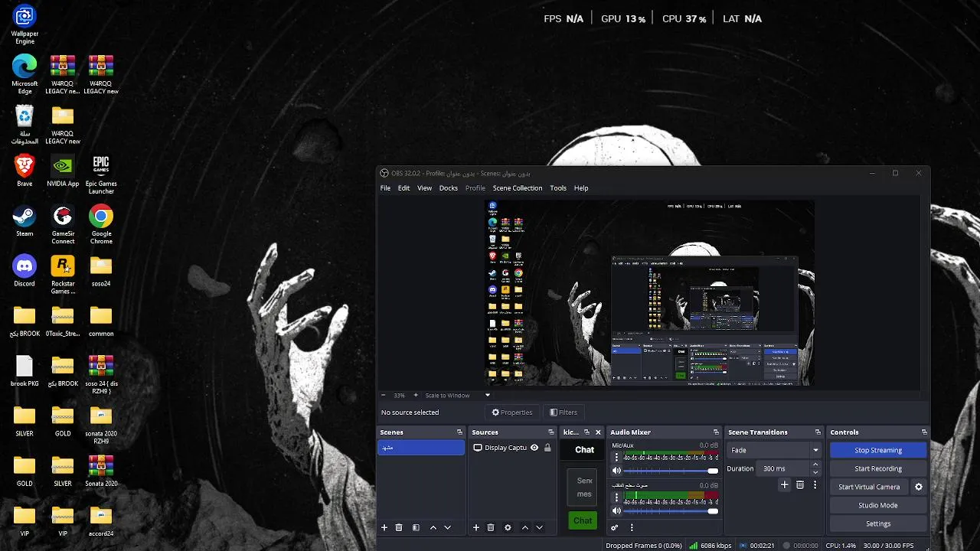
Task: Mute the Mic/Aux speaker icon
Action: 616,471
